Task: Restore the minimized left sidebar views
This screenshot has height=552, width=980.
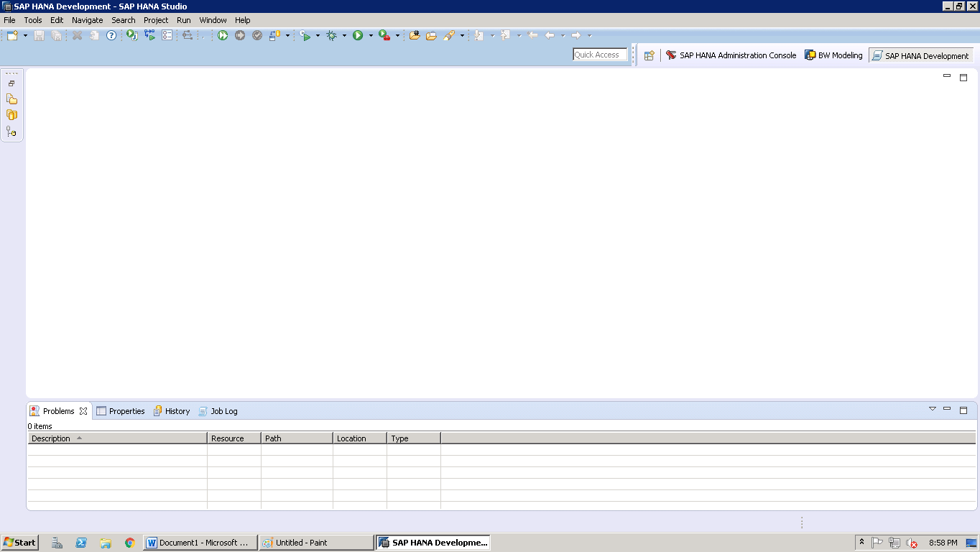Action: [11, 83]
